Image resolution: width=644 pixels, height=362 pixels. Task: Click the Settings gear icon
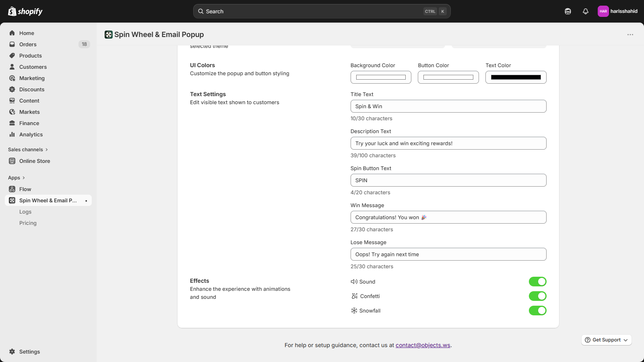coord(12,352)
